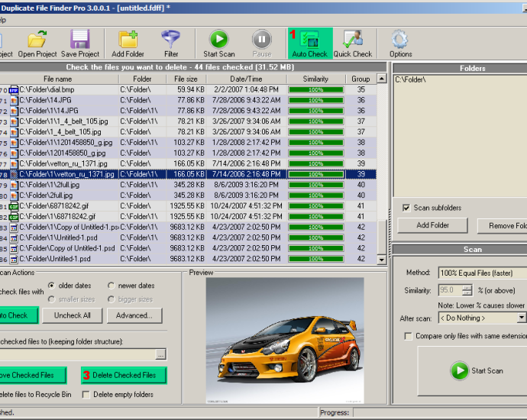Click Add Folder button under Folders list
The image size is (527, 420).
(x=432, y=225)
